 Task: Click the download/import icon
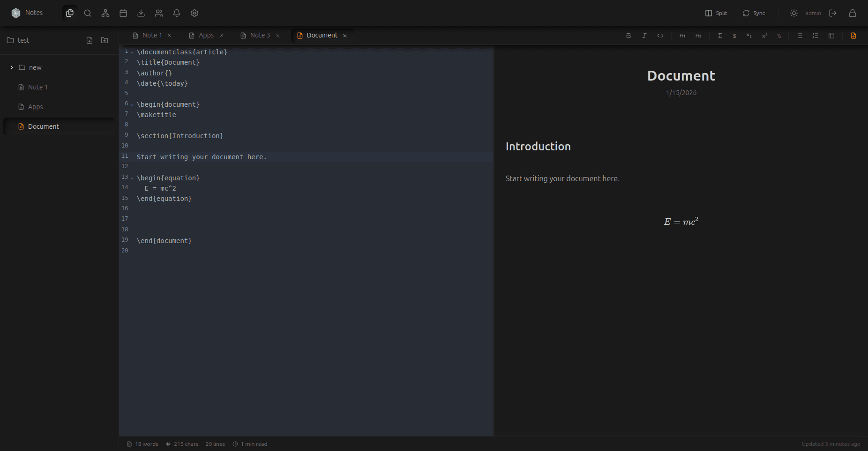(x=141, y=13)
